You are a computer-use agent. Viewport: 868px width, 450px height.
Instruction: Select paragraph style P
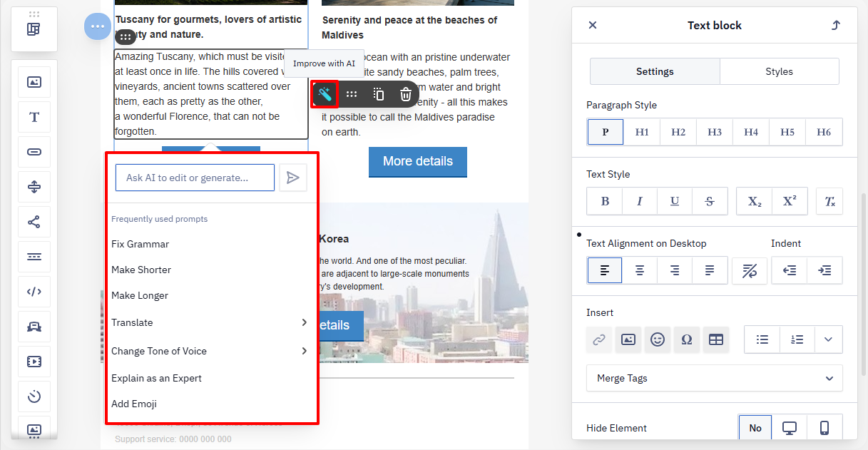click(x=606, y=132)
